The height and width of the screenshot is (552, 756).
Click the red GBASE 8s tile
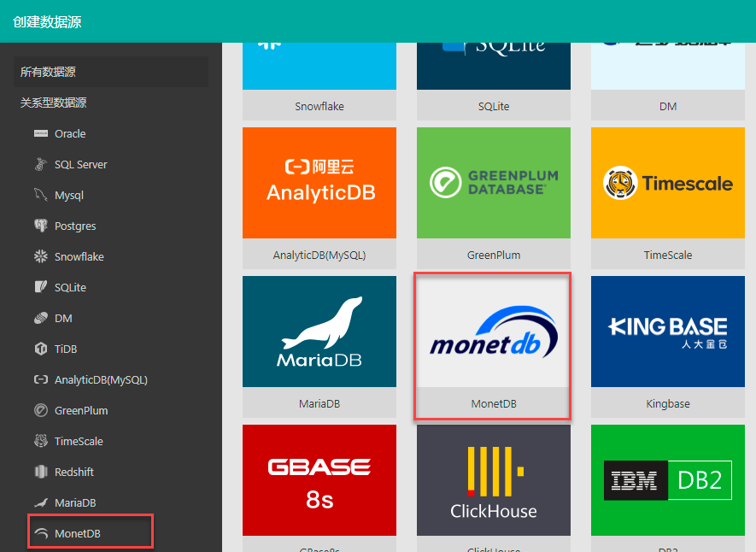click(x=319, y=480)
